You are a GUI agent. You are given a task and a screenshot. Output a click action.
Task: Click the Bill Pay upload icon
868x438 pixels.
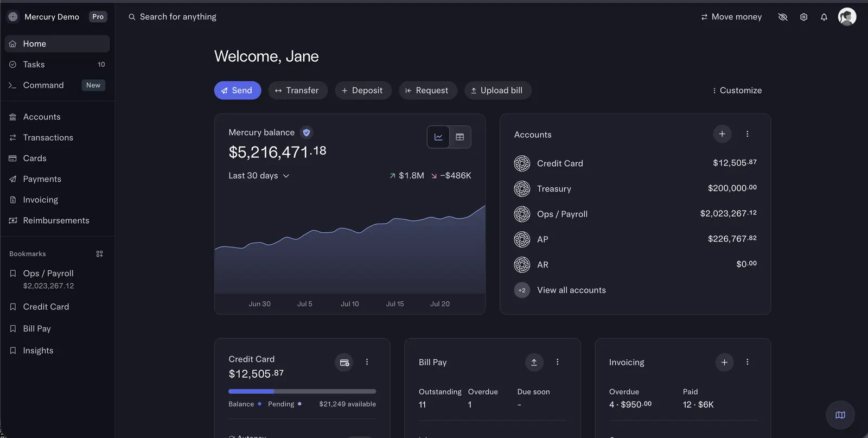534,362
